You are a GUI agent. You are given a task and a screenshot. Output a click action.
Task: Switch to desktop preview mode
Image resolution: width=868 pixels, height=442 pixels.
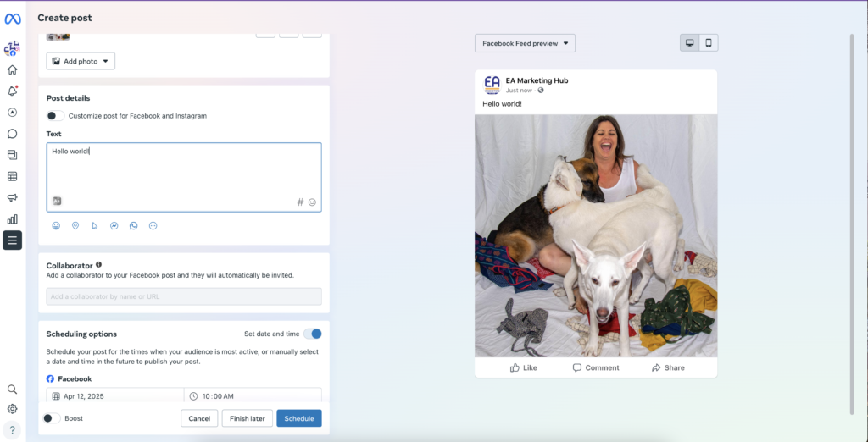690,43
